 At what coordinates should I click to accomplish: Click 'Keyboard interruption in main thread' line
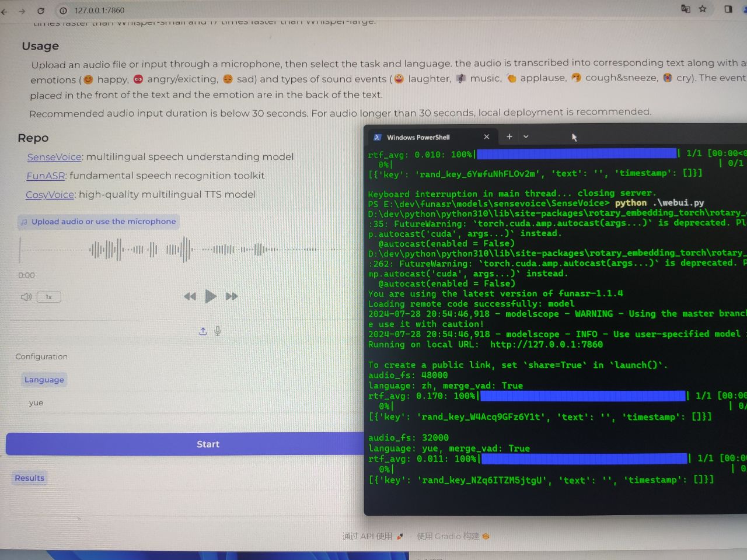coord(512,193)
